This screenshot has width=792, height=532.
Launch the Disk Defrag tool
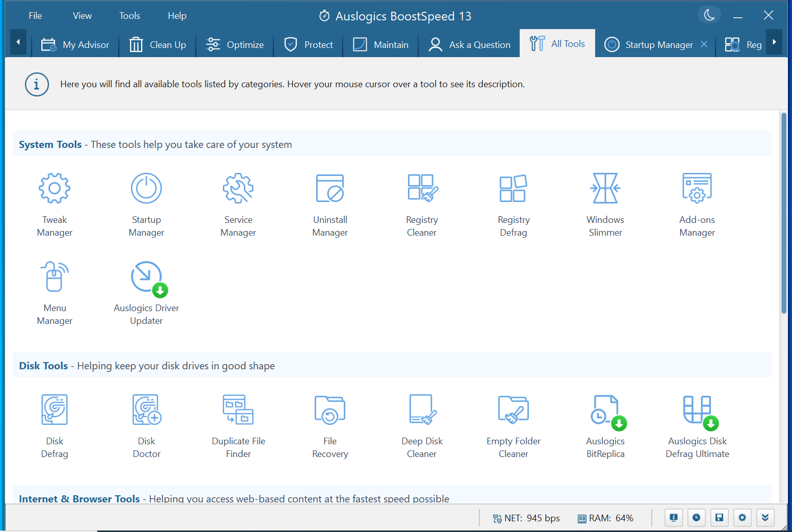[x=55, y=426]
